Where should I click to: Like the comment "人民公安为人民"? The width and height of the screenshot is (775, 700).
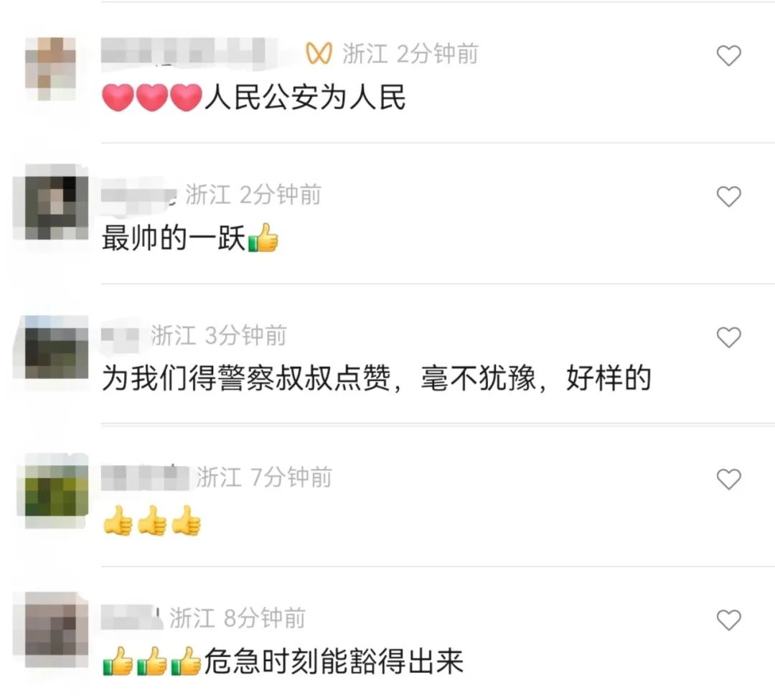coord(728,55)
